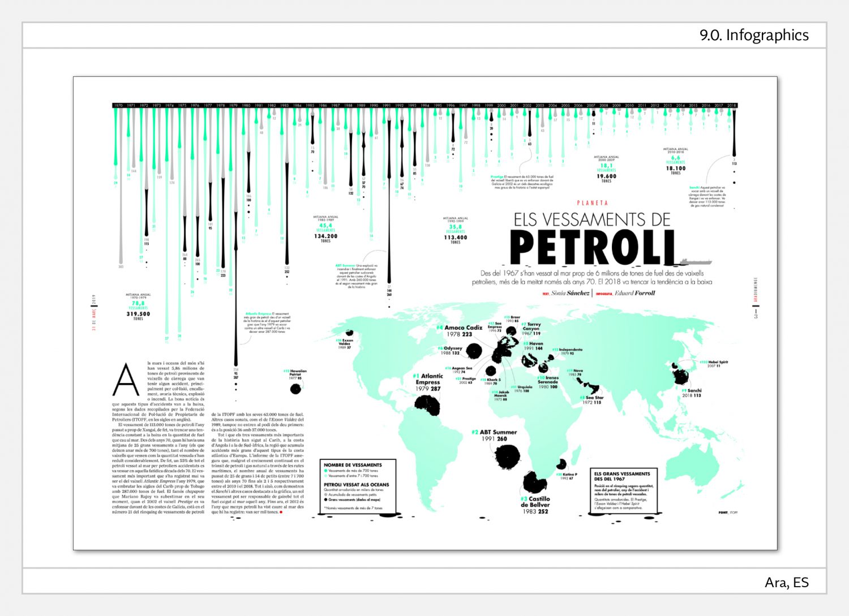This screenshot has height=616, width=849.
Task: Click the red dot ending the article
Action: pos(281,511)
